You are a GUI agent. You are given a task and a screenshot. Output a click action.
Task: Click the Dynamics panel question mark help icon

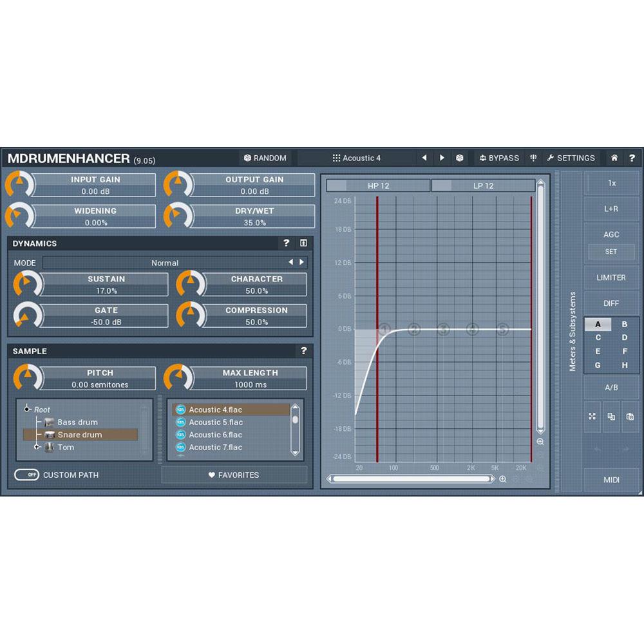286,243
